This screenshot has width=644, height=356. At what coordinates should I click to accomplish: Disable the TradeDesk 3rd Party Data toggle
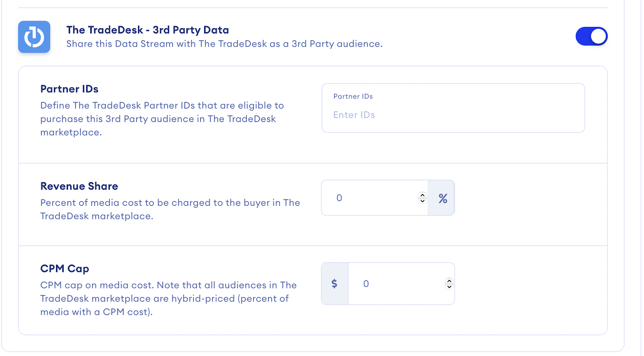(x=591, y=36)
